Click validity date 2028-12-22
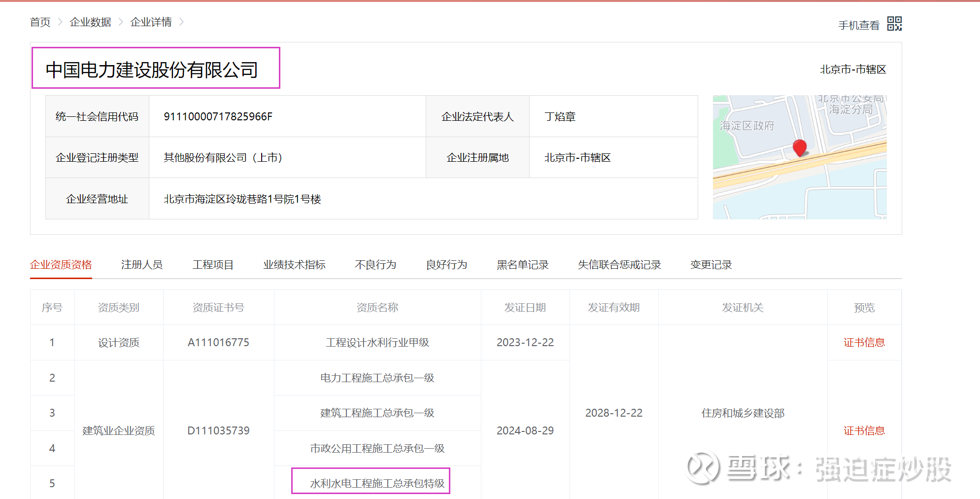Screen dimensions: 980x499 tap(614, 413)
